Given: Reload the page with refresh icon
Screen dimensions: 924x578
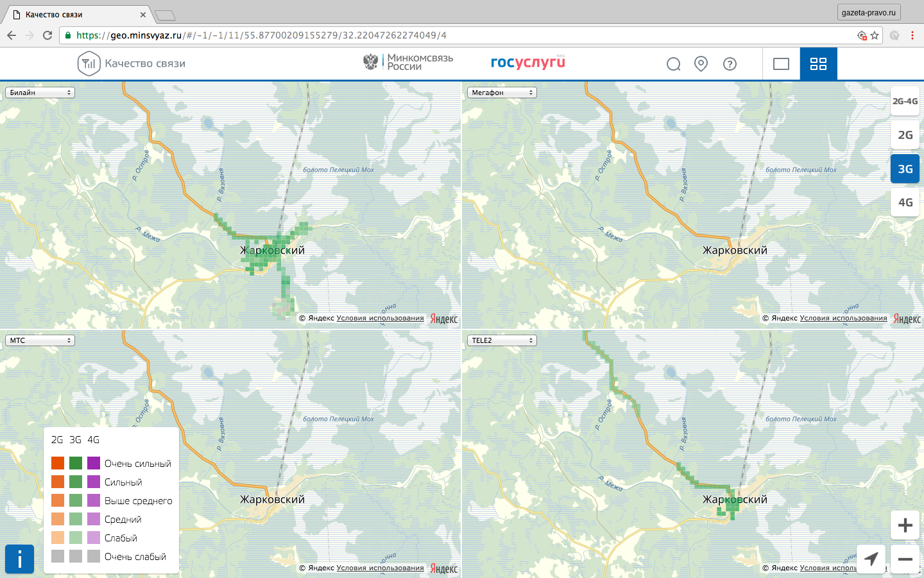Looking at the screenshot, I should point(47,35).
